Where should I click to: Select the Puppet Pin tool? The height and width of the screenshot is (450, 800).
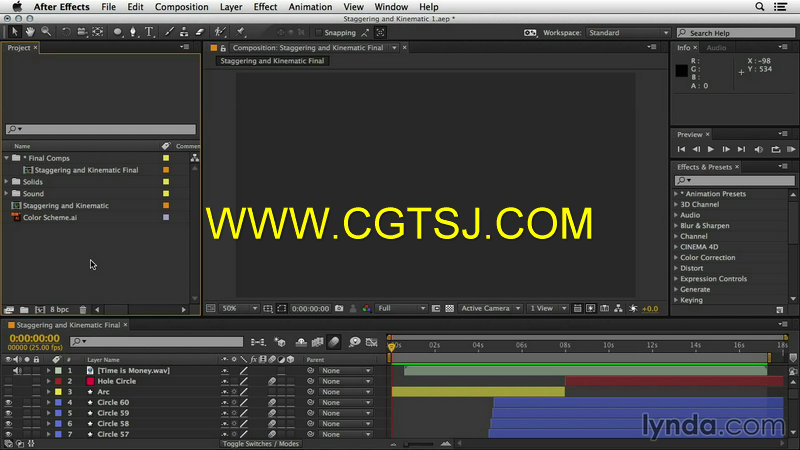coord(240,32)
